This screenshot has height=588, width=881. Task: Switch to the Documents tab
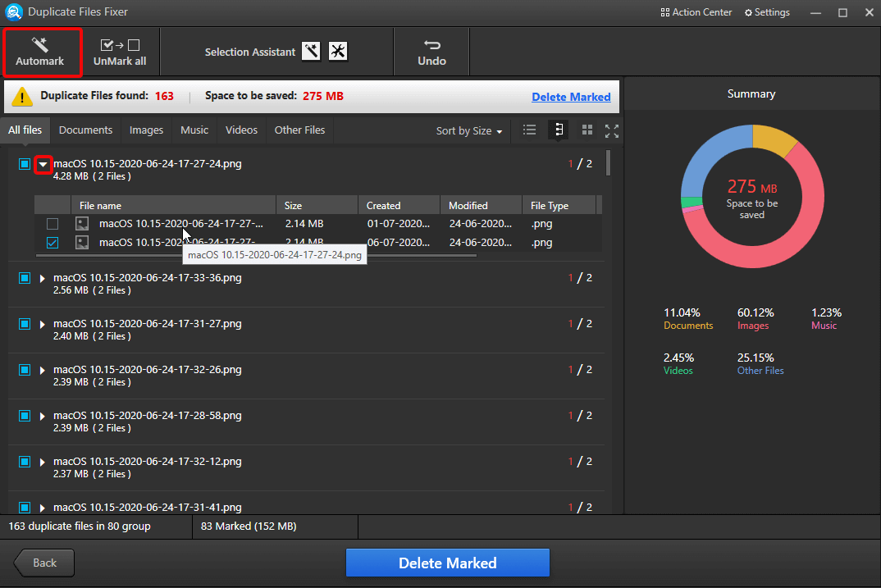coord(85,130)
